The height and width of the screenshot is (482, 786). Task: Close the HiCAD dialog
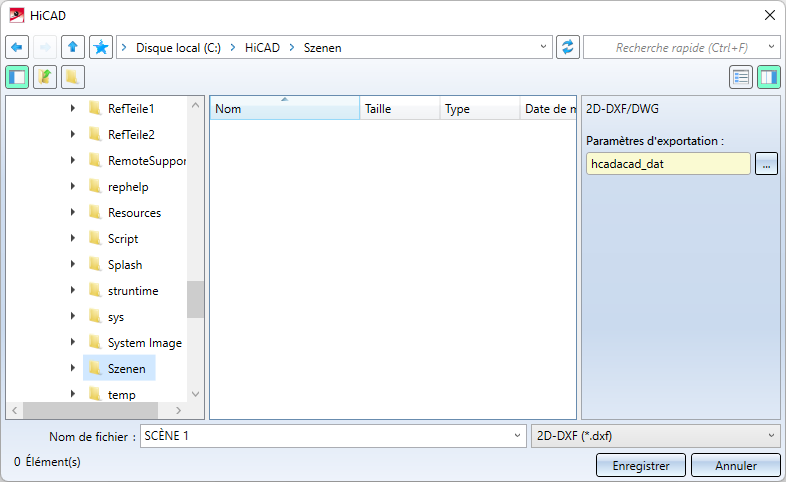coord(770,16)
